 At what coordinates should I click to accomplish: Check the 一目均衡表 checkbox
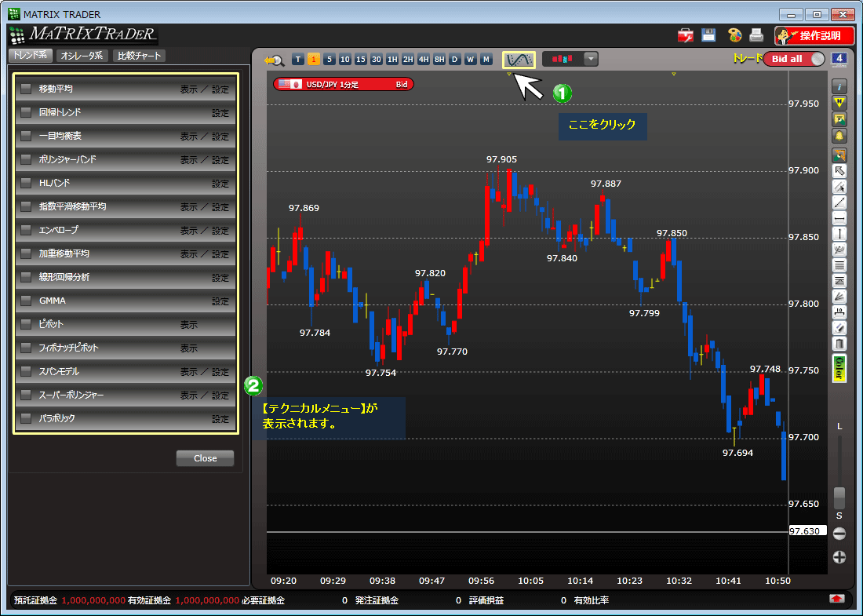point(26,136)
